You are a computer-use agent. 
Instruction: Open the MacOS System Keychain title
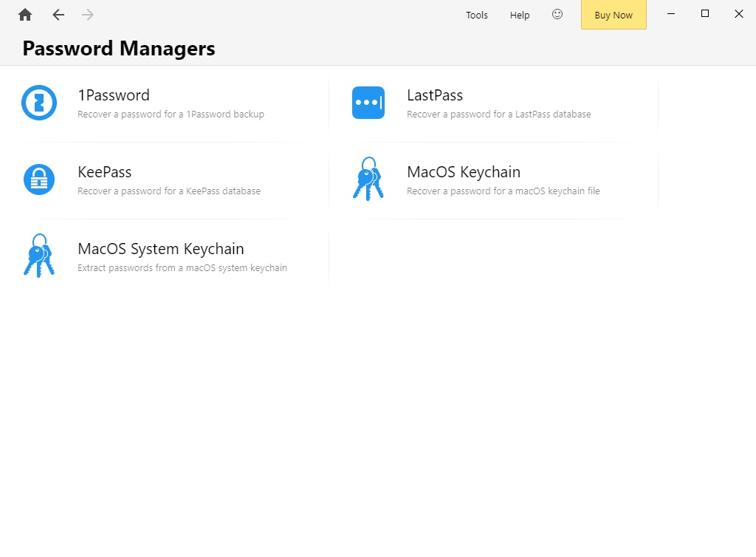click(160, 249)
